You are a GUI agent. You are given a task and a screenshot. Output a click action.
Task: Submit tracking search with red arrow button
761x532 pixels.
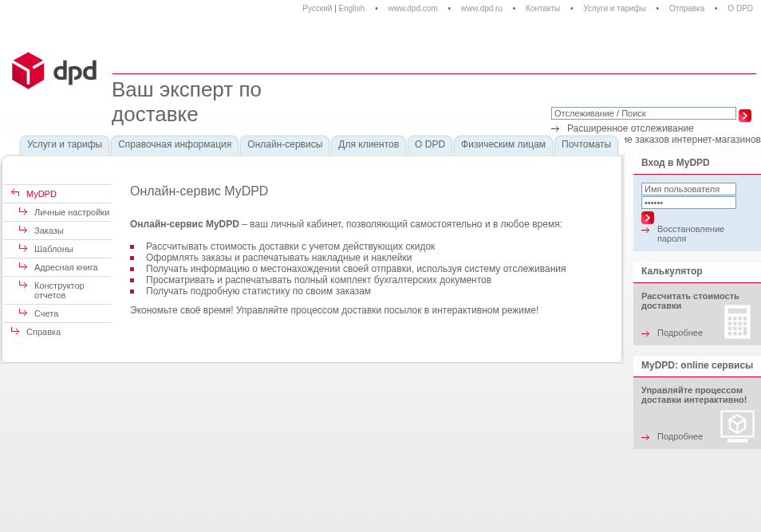[744, 116]
